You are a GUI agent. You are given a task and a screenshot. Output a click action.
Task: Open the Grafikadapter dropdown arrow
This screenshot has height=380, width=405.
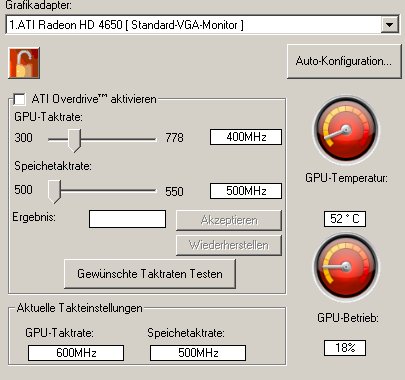coord(390,25)
